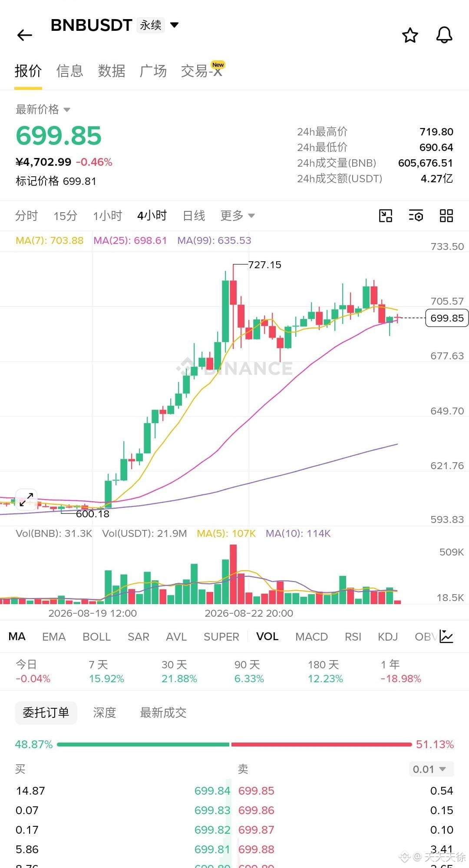Tap large last price 699.85
The width and height of the screenshot is (469, 868).
[59, 135]
